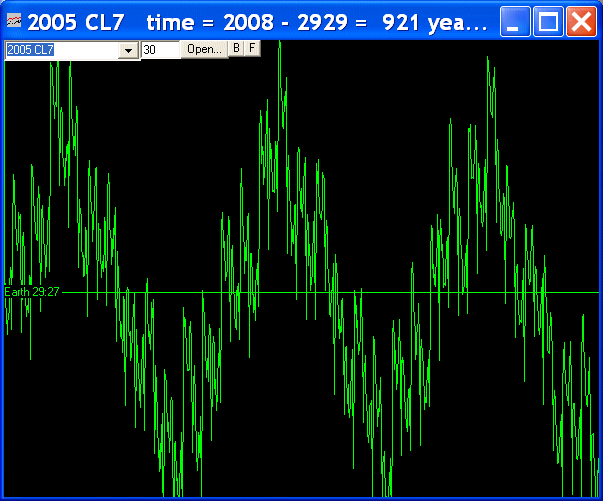Maximize the 2005 CL7 window
This screenshot has width=603, height=501.
[548, 22]
